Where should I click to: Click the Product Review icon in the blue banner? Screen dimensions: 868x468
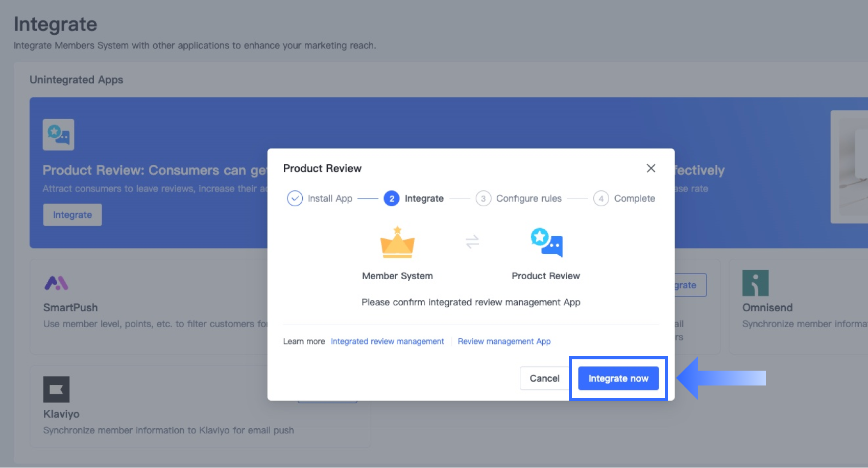(58, 135)
